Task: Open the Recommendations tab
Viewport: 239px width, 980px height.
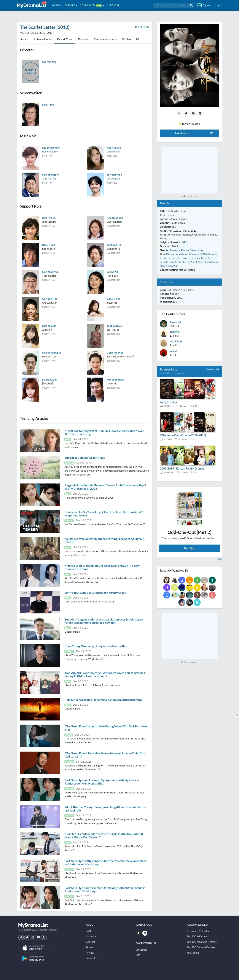Action: pos(105,39)
